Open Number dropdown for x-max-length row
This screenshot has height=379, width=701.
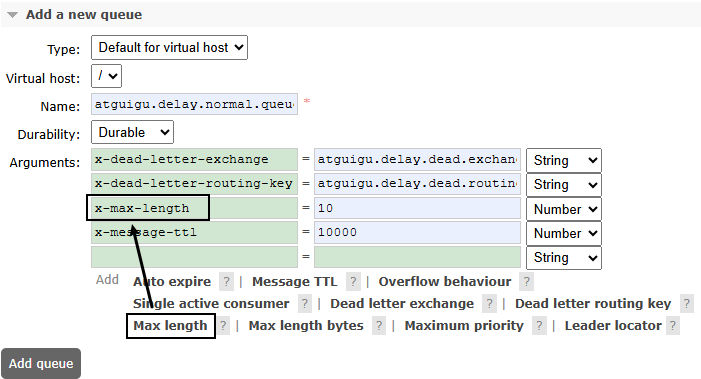pos(564,209)
